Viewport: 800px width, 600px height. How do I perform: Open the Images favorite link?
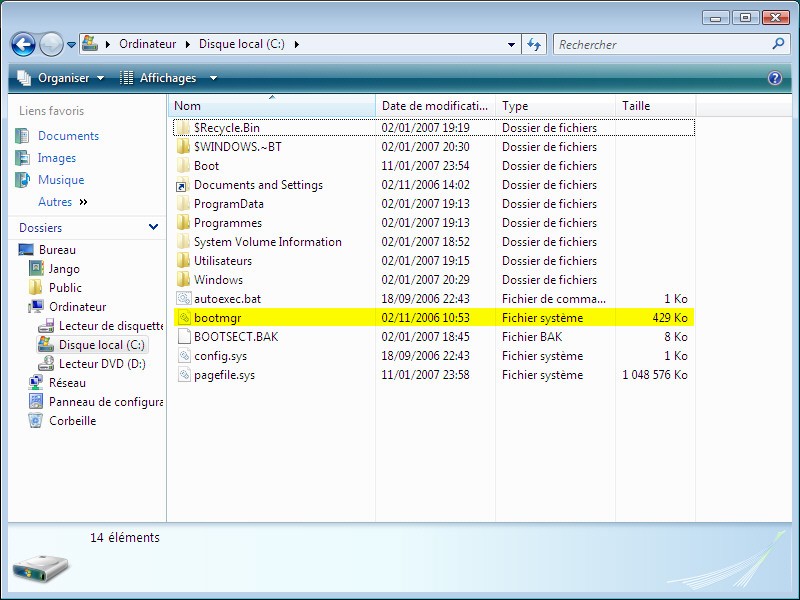tap(57, 158)
